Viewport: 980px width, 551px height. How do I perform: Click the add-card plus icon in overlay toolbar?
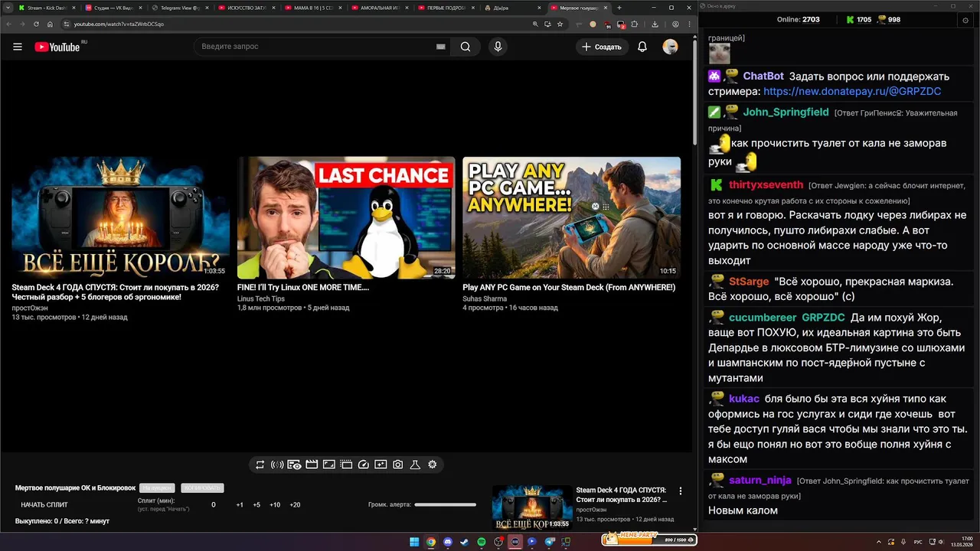[381, 465]
